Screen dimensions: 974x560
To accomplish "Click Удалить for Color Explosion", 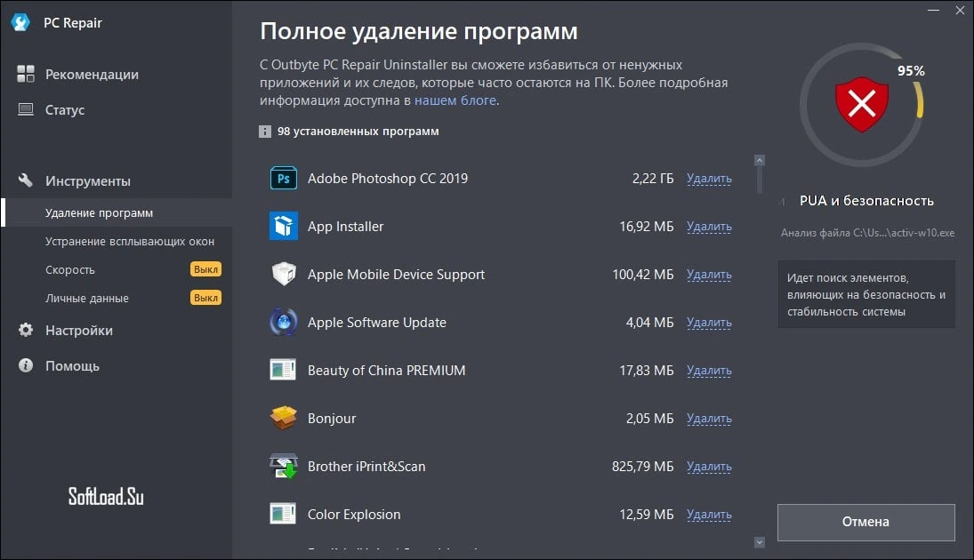I will point(709,515).
